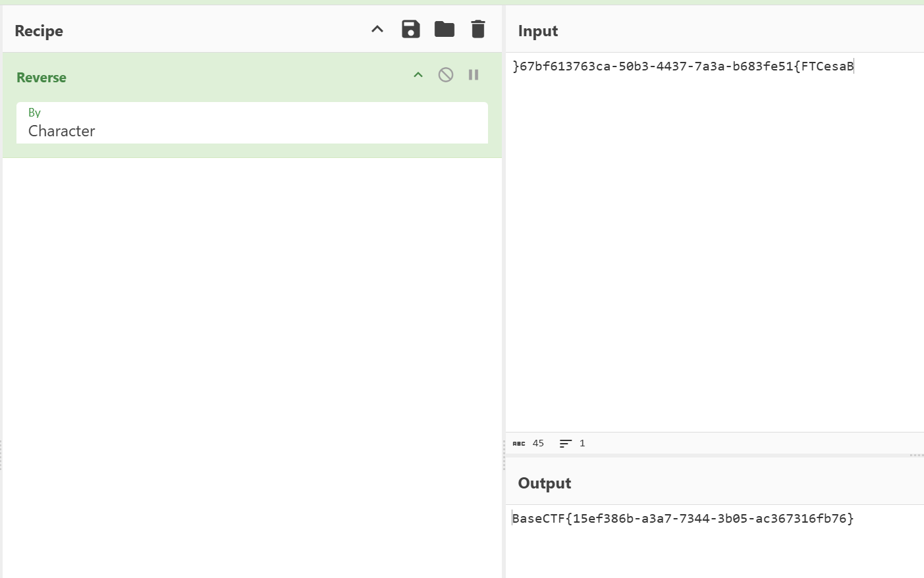
Task: Click the character count value 45
Action: coord(538,444)
